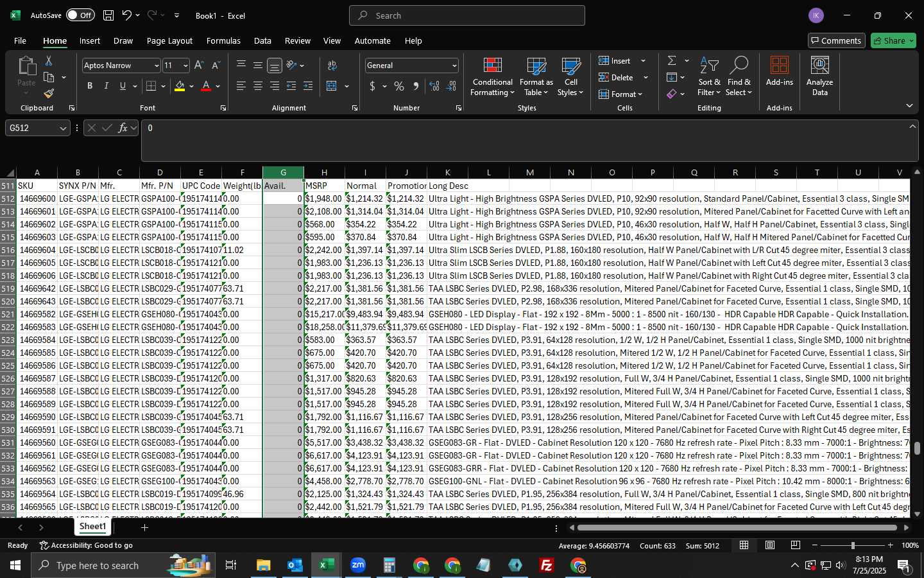Switch to Formulas tab
The width and height of the screenshot is (924, 578).
pos(223,40)
